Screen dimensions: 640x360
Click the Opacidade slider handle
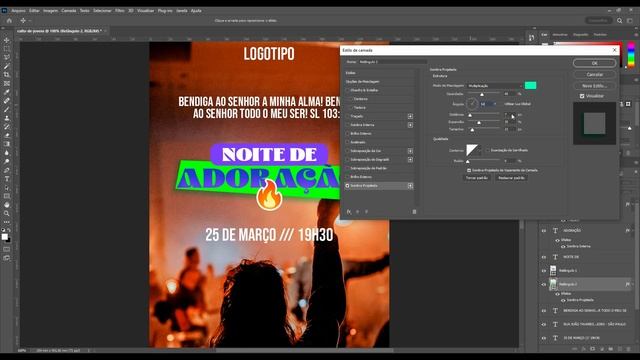coord(482,95)
